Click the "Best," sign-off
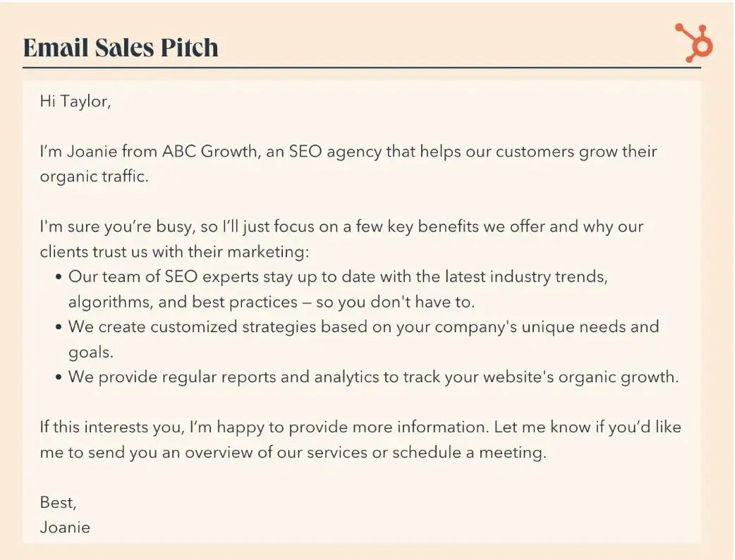Screen dimensions: 735x560 click(58, 502)
